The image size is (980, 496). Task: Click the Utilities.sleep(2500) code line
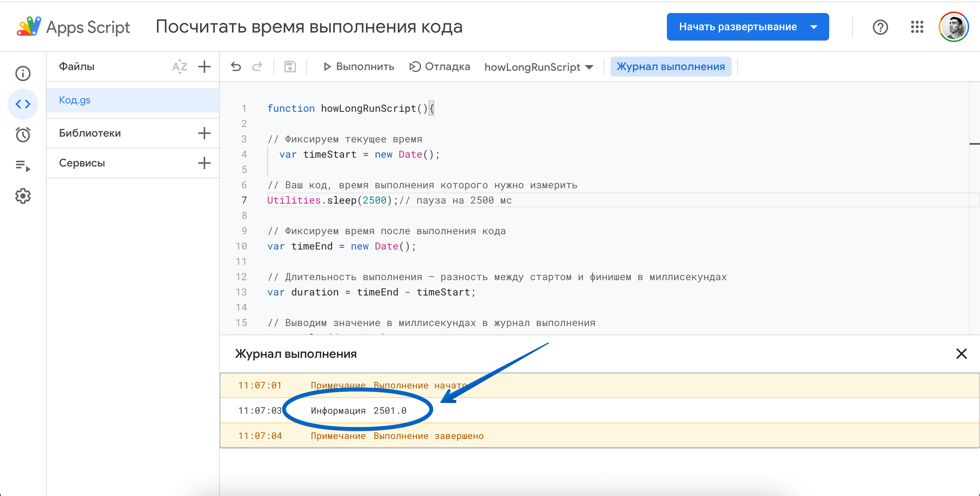[x=389, y=200]
